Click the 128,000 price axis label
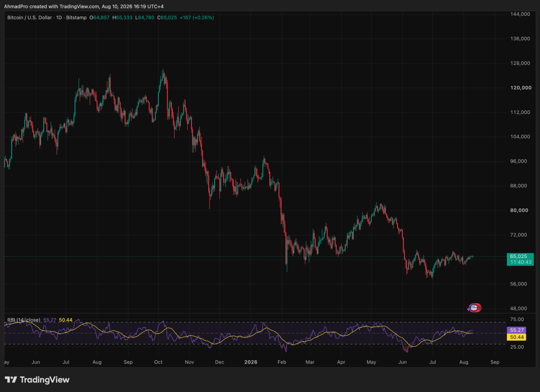The width and height of the screenshot is (540, 392). pyautogui.click(x=520, y=63)
